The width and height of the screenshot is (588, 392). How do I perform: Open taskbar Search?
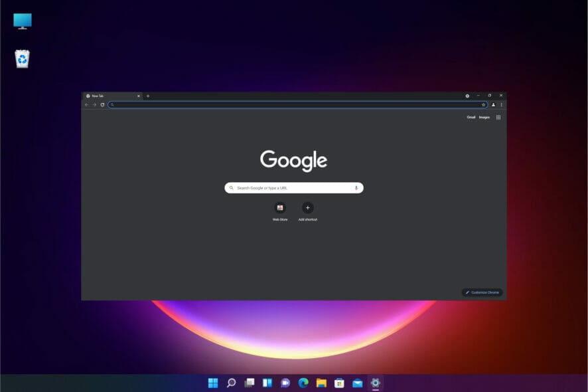232,383
